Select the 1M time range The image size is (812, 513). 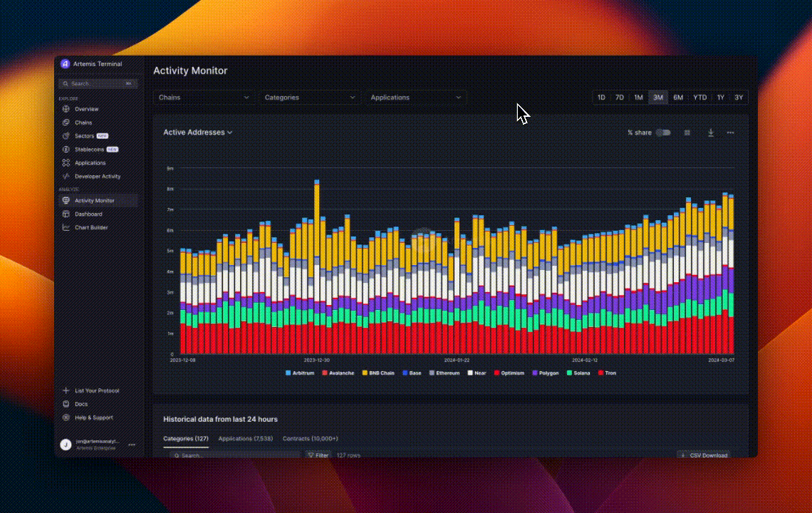point(638,98)
